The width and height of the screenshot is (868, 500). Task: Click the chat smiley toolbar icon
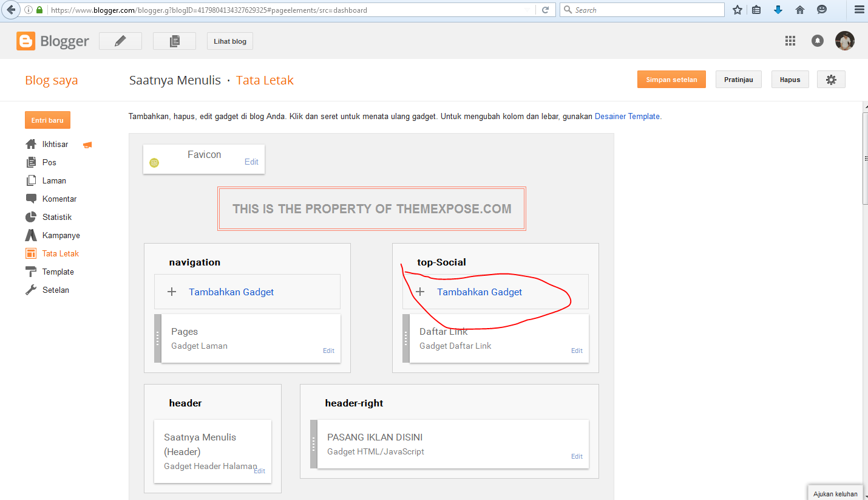[822, 10]
